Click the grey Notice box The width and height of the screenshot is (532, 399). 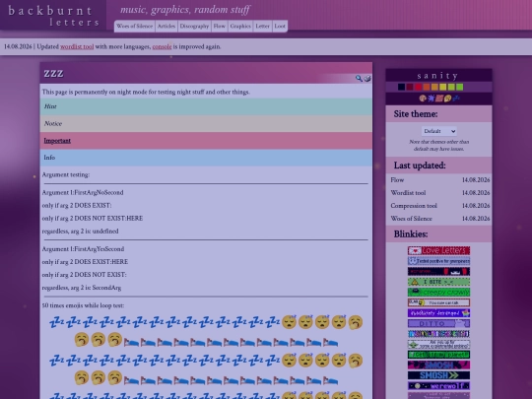[x=206, y=123]
